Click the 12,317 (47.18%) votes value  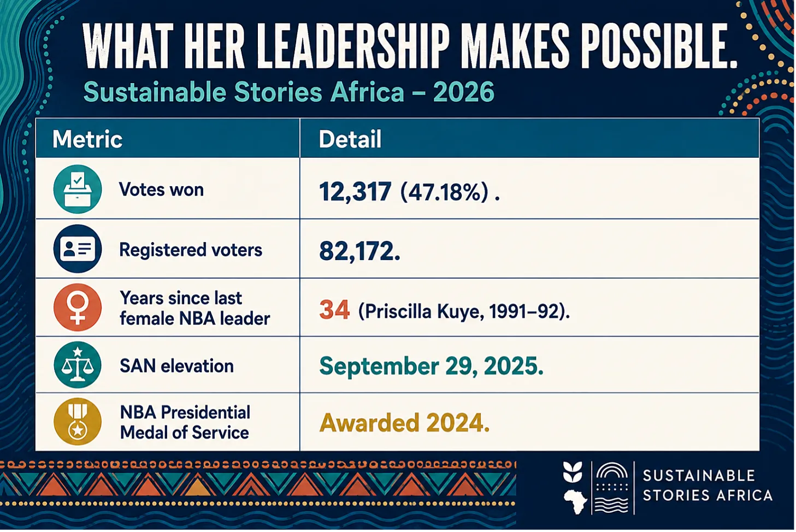click(409, 192)
